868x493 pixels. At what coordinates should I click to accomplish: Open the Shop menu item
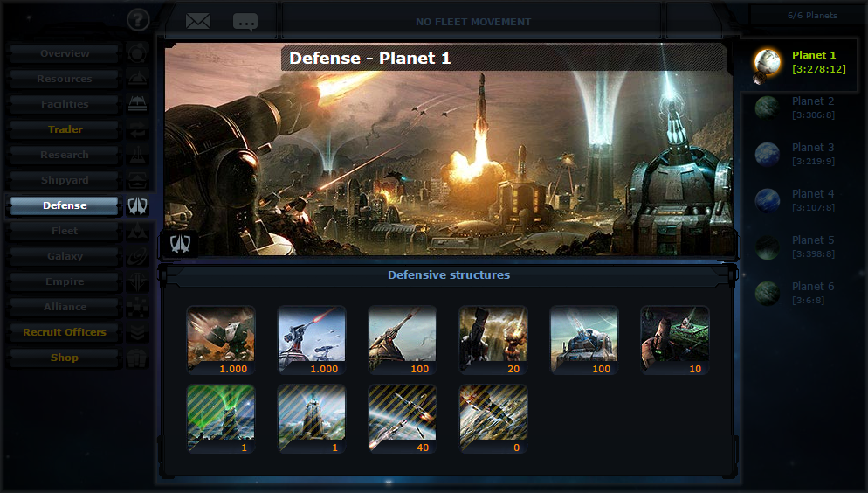point(65,358)
